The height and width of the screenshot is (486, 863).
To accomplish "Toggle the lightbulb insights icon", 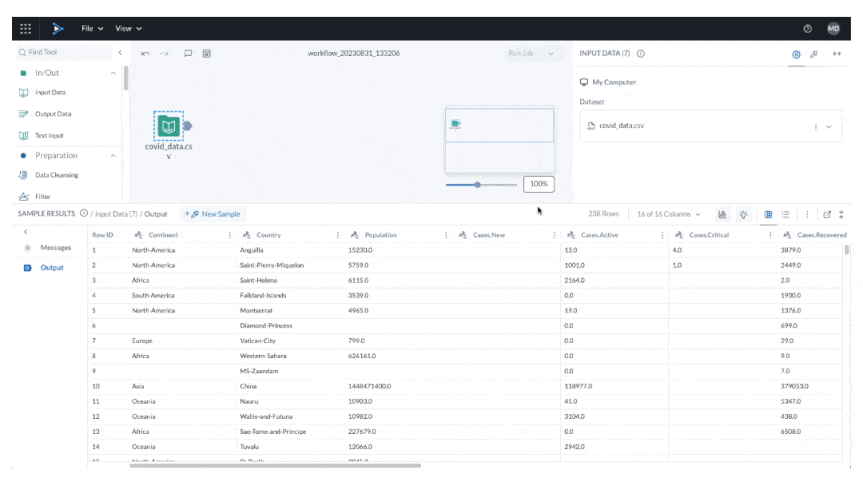I will (x=744, y=214).
